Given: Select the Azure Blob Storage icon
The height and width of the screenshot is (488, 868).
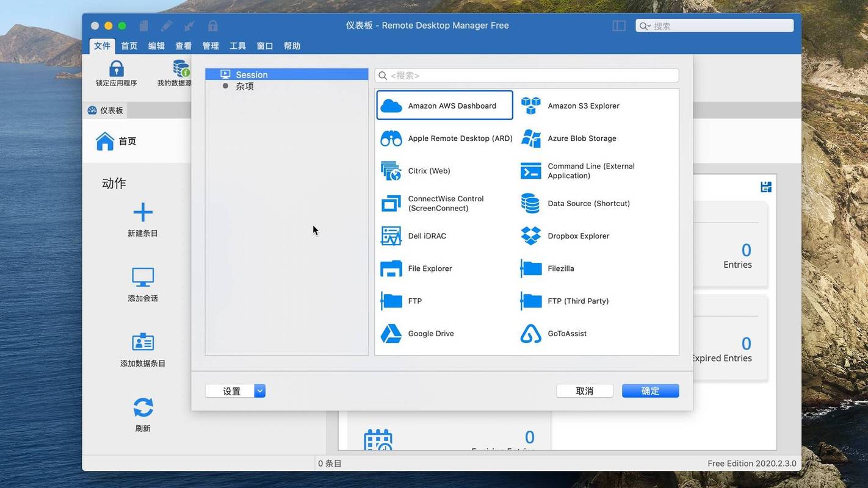Looking at the screenshot, I should [580, 138].
